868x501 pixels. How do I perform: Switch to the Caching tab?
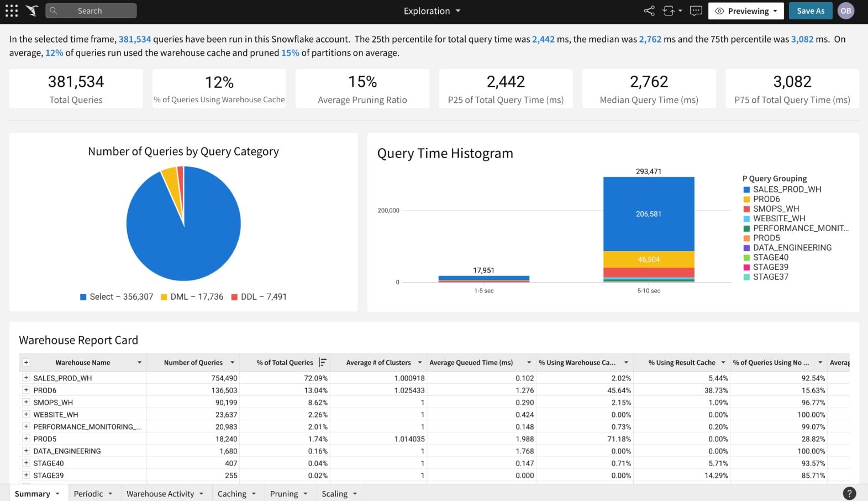(232, 493)
